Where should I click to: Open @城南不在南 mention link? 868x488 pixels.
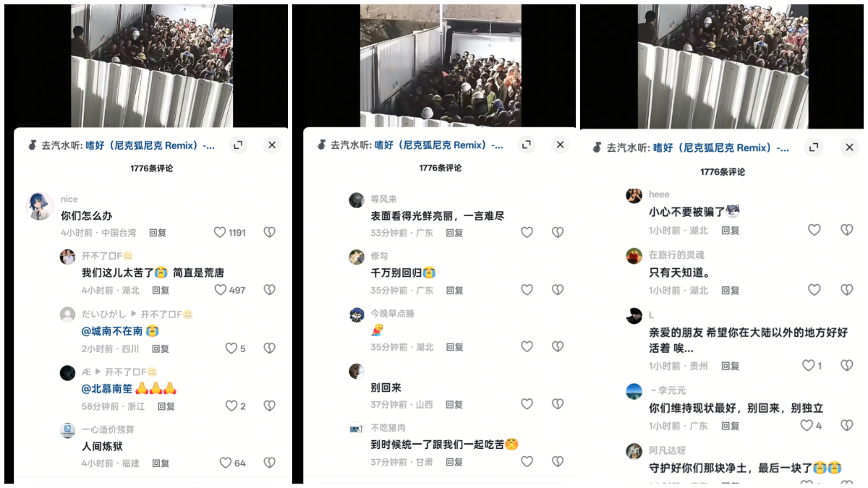point(112,330)
